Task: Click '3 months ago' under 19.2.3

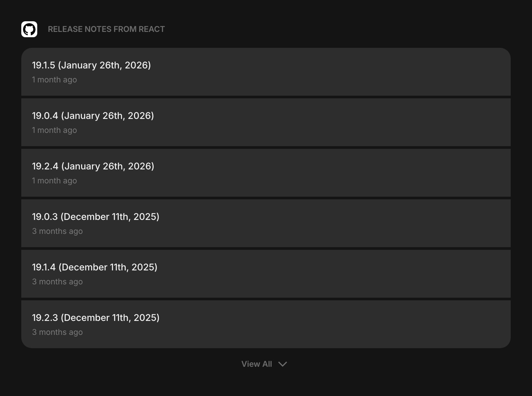Action: tap(57, 332)
